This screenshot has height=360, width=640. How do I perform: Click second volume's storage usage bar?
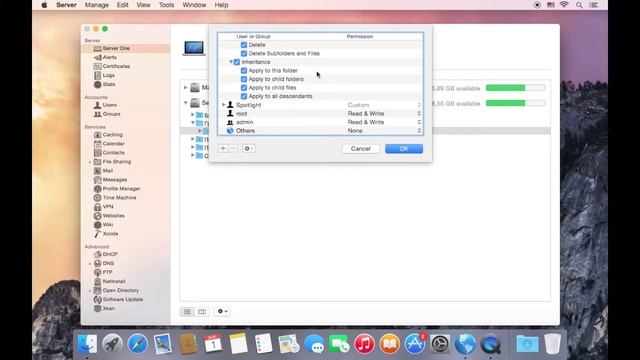516,103
